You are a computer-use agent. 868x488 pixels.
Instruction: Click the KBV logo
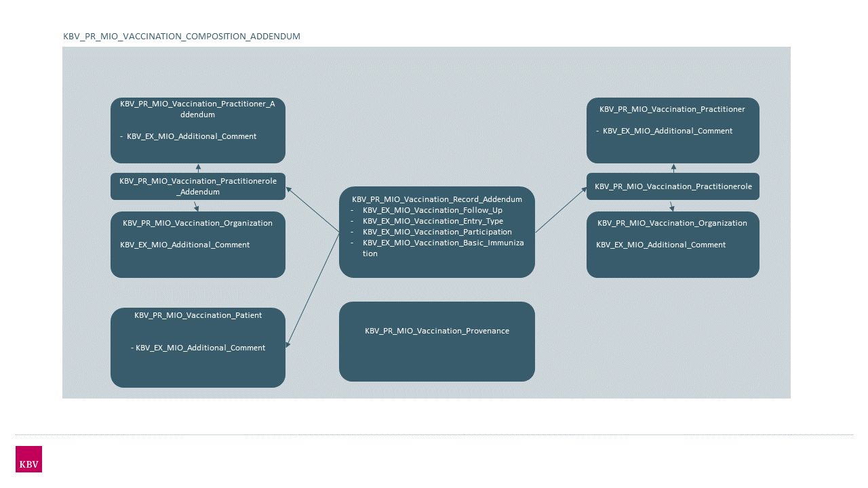tap(28, 459)
